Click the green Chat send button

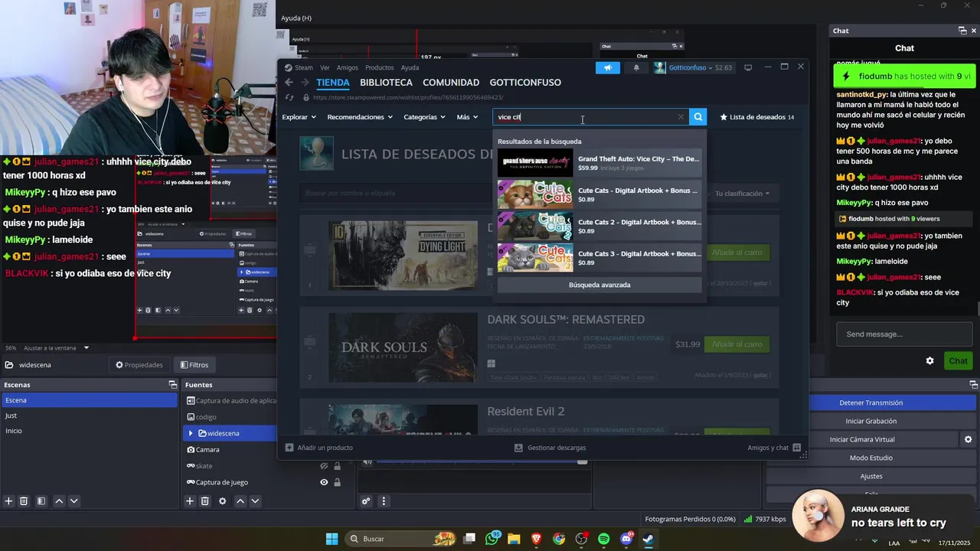click(959, 361)
